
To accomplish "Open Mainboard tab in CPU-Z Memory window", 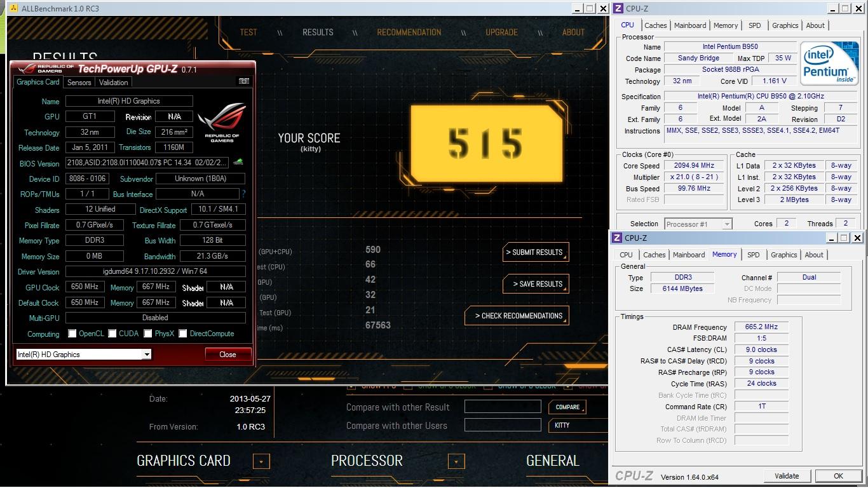I will [x=689, y=255].
